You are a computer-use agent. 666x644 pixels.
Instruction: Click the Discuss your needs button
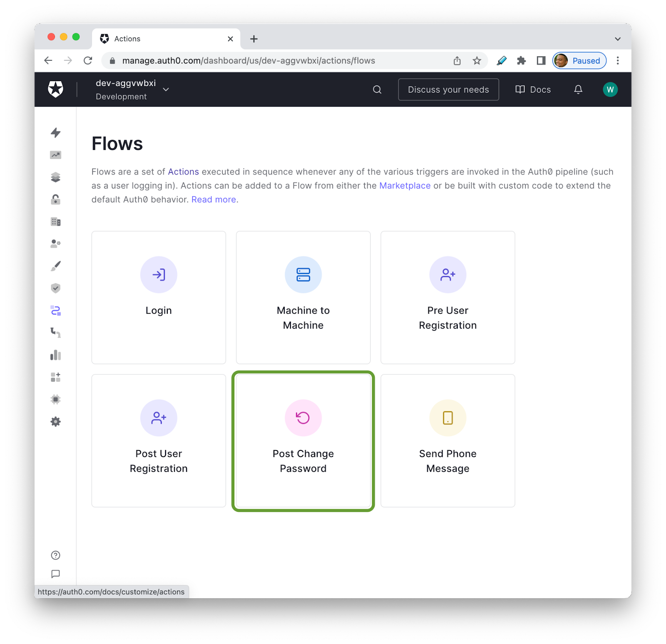pos(448,89)
